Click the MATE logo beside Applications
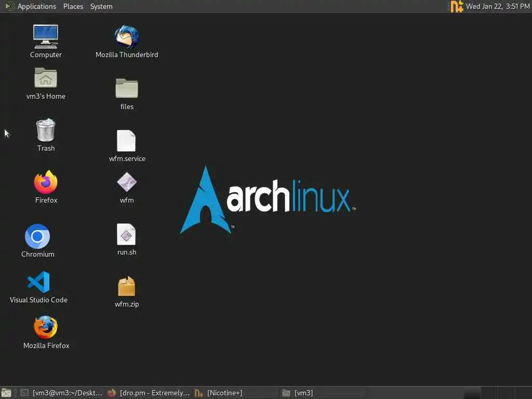The image size is (532, 399). coord(9,6)
